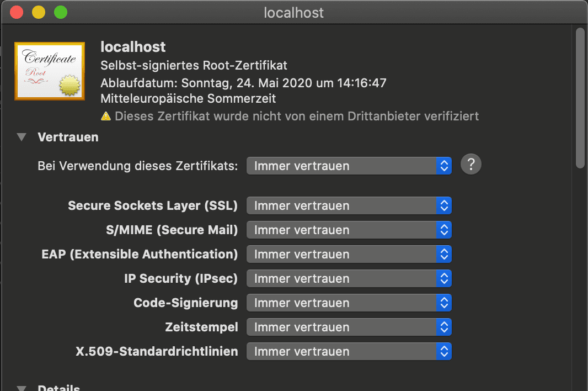Click the yellow warning triangle icon

tap(106, 116)
